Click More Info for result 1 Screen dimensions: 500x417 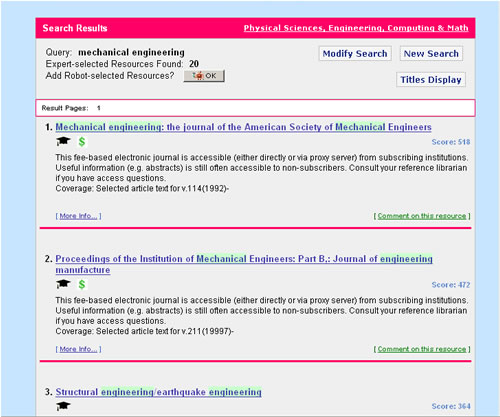pyautogui.click(x=78, y=216)
